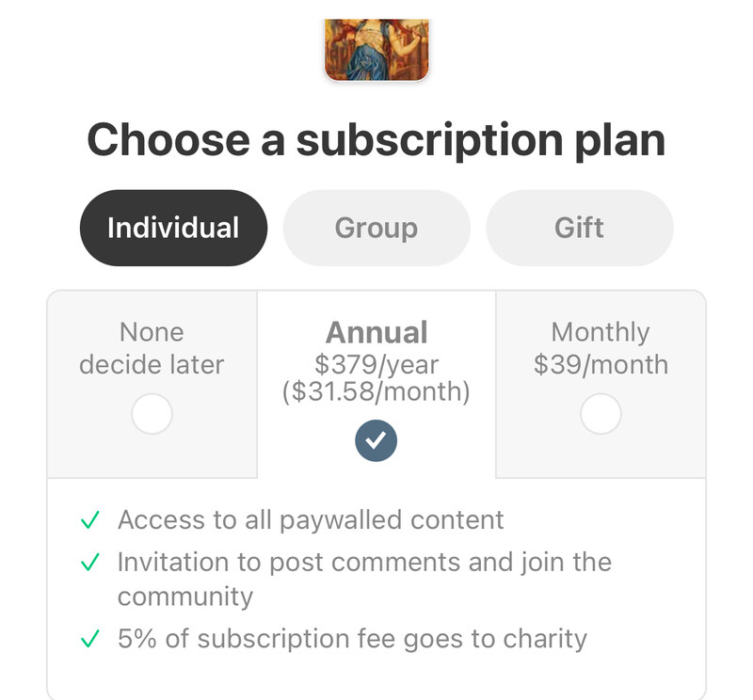Screen dimensions: 753x700
Task: Click the ($31.58/month) price breakdown
Action: (x=376, y=390)
